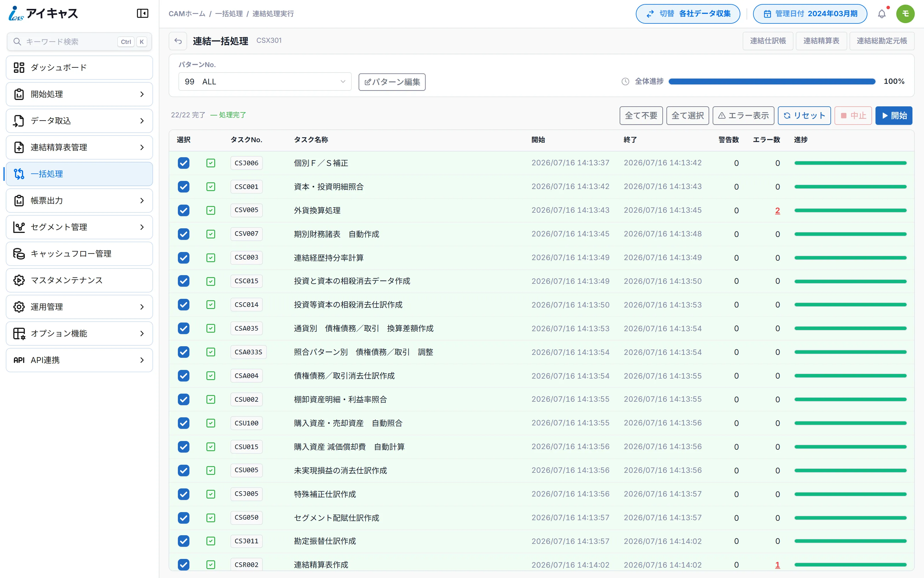Viewport: 924px width, 578px height.
Task: Click the 全体進捗 overall progress bar
Action: click(772, 81)
